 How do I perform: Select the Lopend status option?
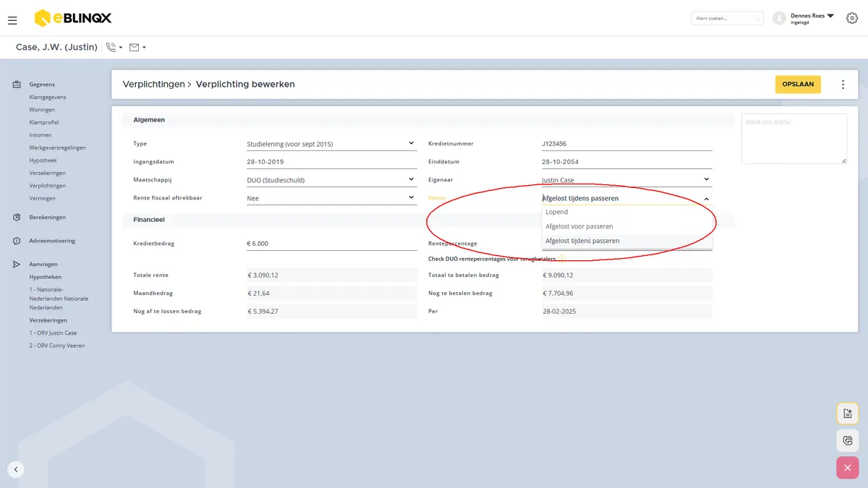coord(627,212)
